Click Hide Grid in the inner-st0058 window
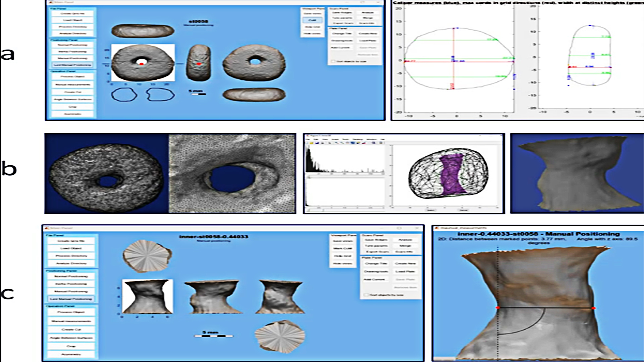Viewport: 644px width, 362px height. [x=342, y=256]
